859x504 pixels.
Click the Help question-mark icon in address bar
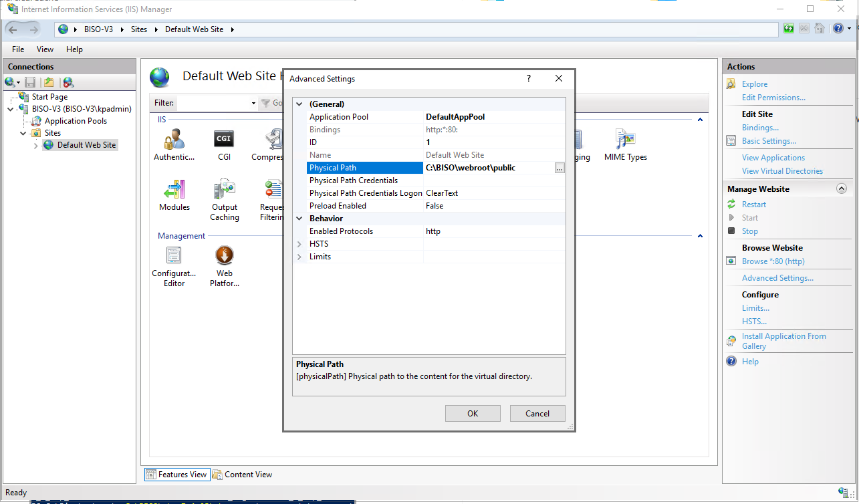839,29
